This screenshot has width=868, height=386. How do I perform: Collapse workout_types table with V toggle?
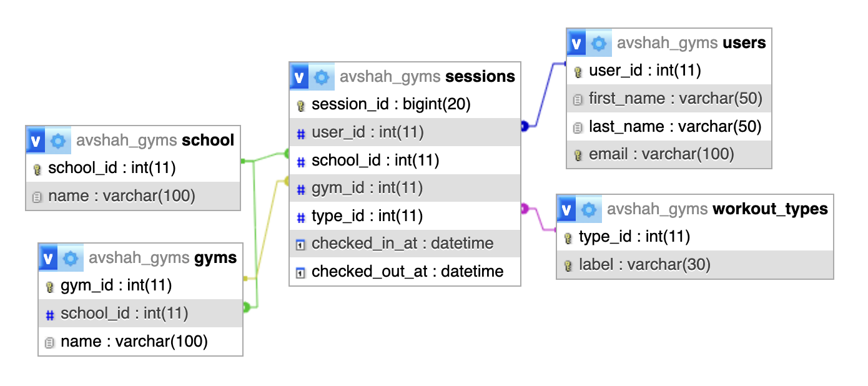567,209
